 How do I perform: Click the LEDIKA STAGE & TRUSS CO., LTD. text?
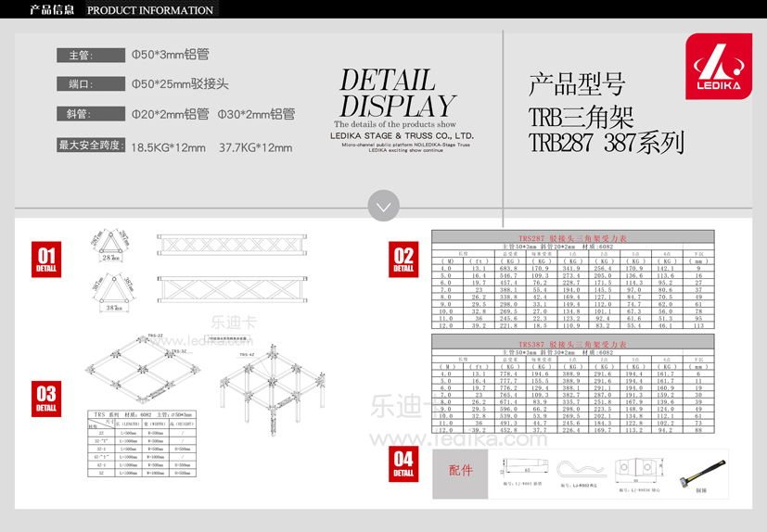click(x=403, y=135)
